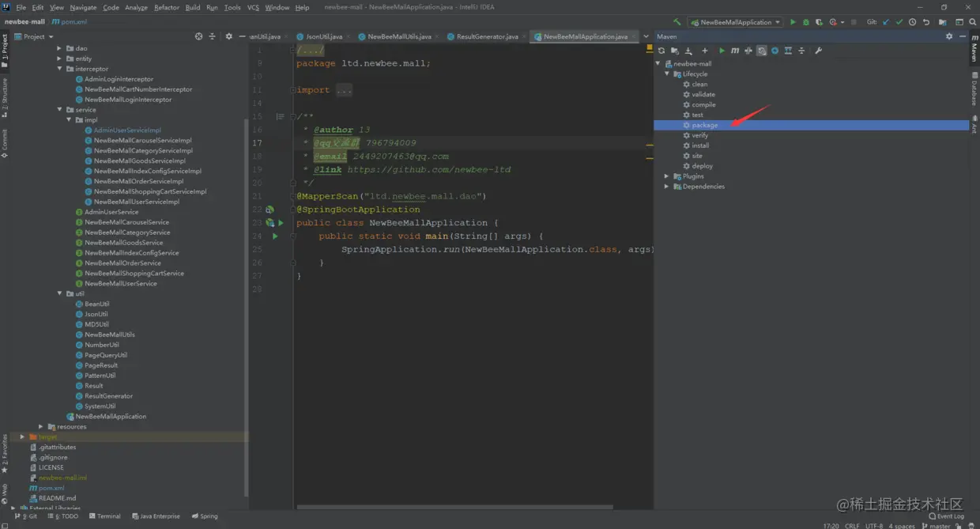The height and width of the screenshot is (529, 980).
Task: Select the package lifecycle goal
Action: [x=704, y=125]
